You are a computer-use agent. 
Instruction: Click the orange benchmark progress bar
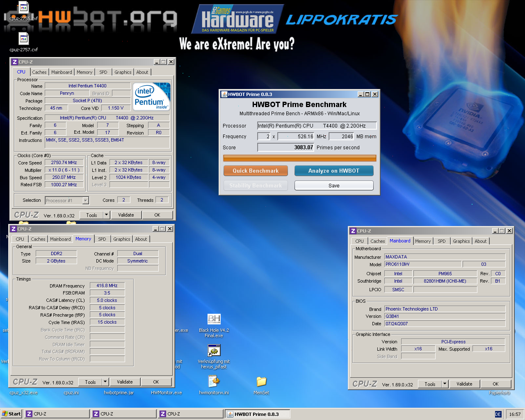pos(299,158)
